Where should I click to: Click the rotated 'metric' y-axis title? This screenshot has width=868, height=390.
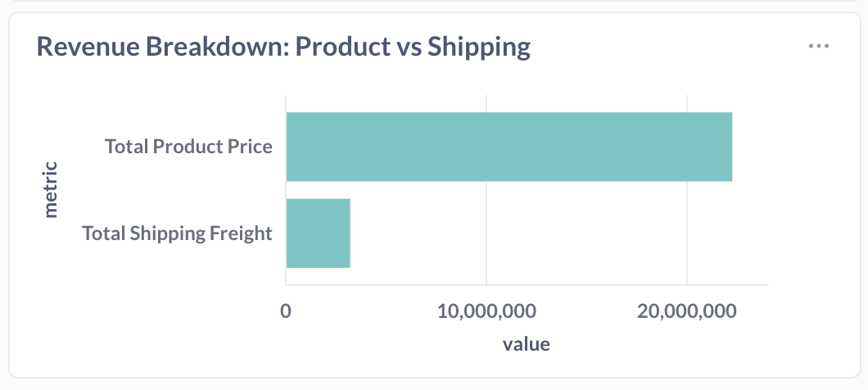tap(51, 189)
